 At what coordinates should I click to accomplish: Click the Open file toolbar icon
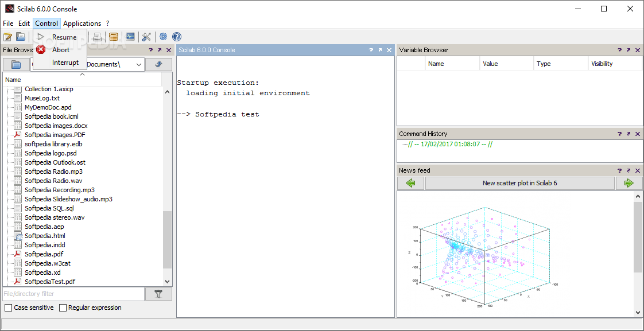[21, 37]
